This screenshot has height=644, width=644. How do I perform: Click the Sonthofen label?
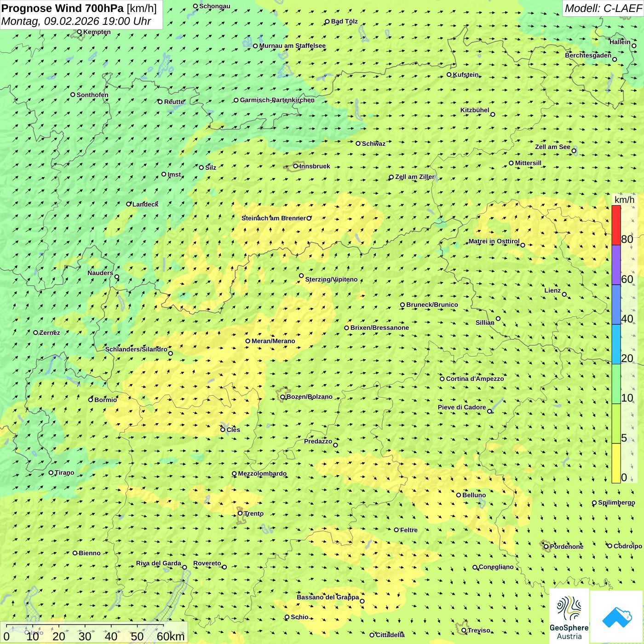click(92, 95)
